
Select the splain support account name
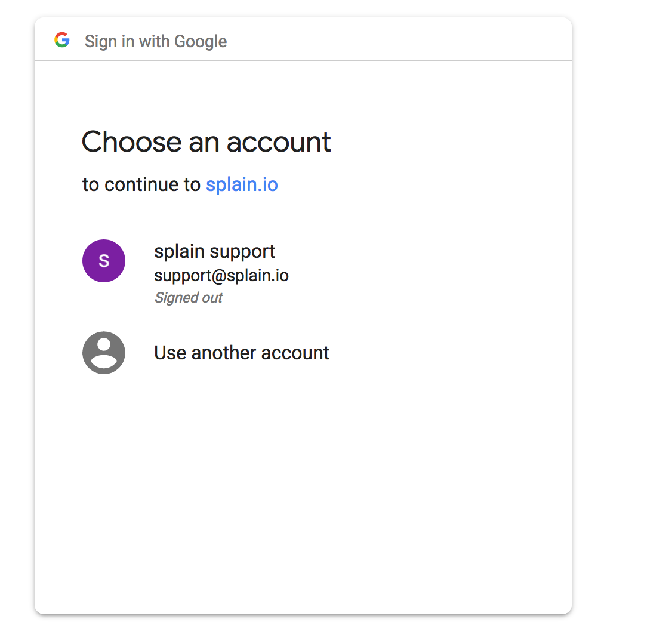point(214,251)
